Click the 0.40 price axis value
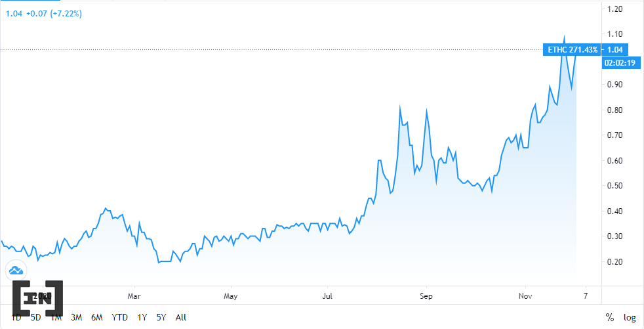This screenshot has height=329, width=644. 615,211
